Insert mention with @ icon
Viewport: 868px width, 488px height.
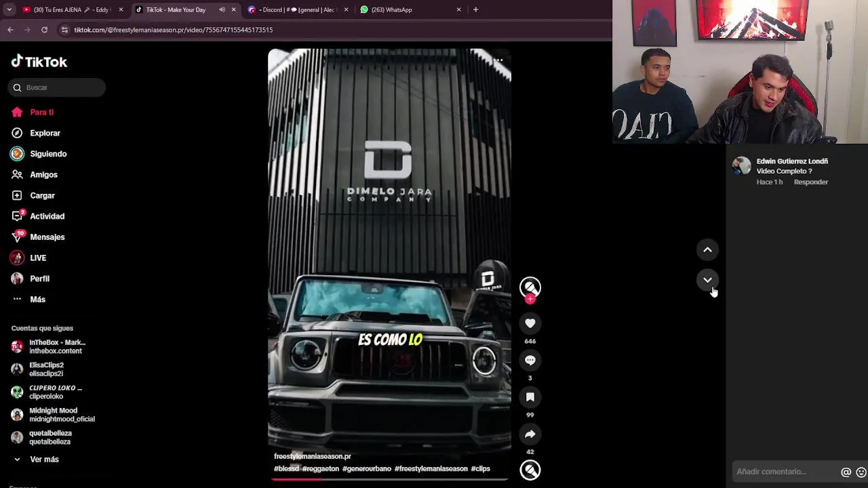click(846, 472)
